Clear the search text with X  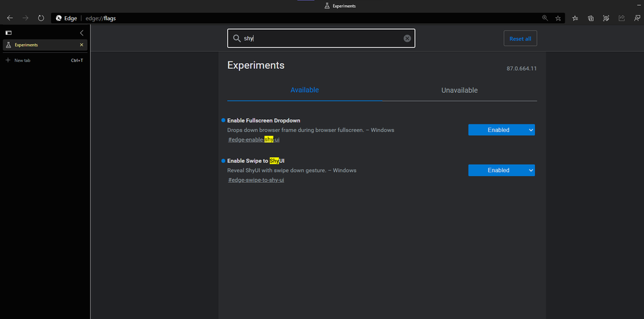coord(407,38)
